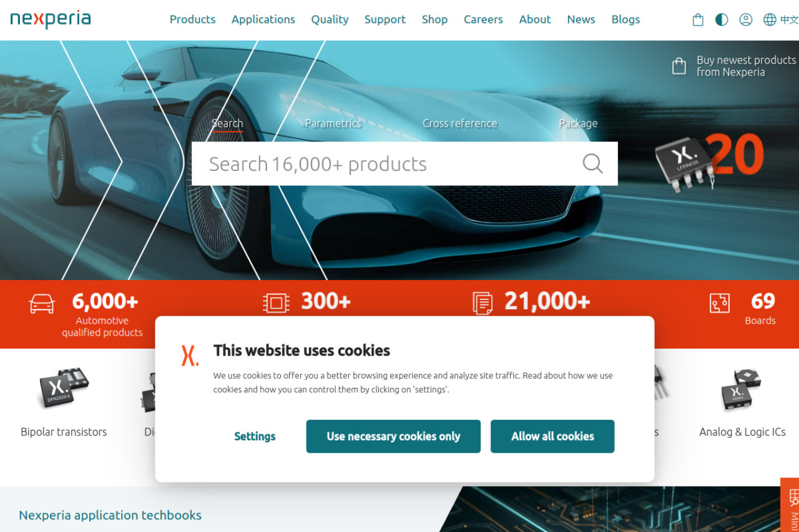Open the Analog & Logic ICs image
The height and width of the screenshot is (532, 799).
[x=742, y=389]
